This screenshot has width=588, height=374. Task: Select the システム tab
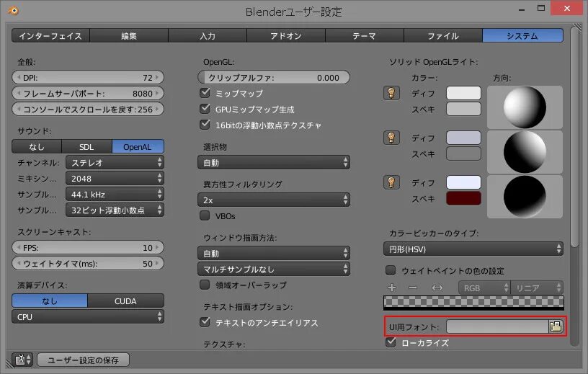coord(522,35)
